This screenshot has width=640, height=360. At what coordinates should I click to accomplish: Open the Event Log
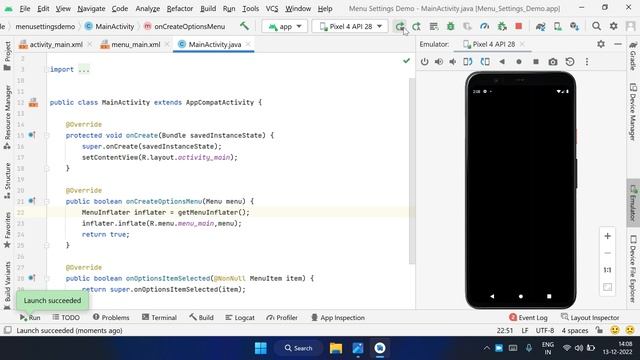[528, 318]
